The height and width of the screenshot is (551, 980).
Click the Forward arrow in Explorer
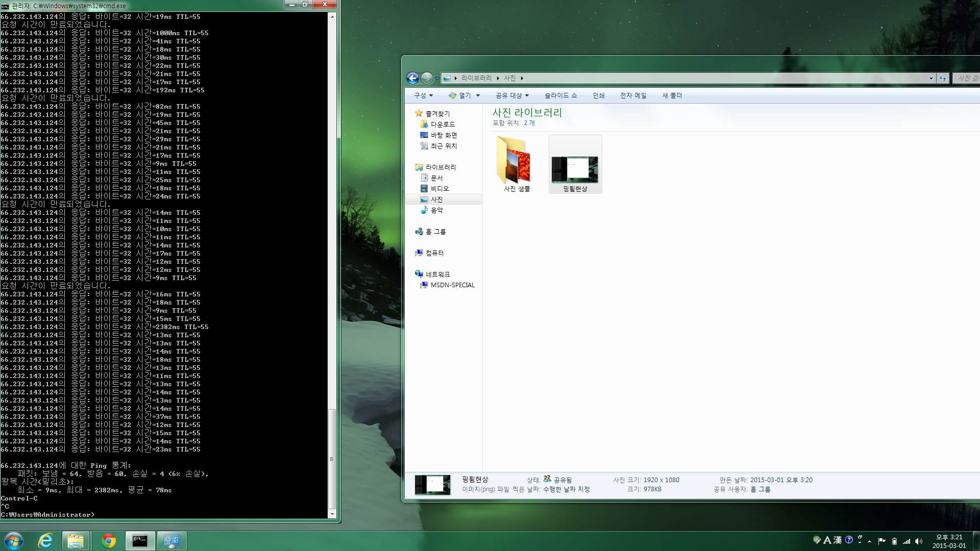point(427,78)
